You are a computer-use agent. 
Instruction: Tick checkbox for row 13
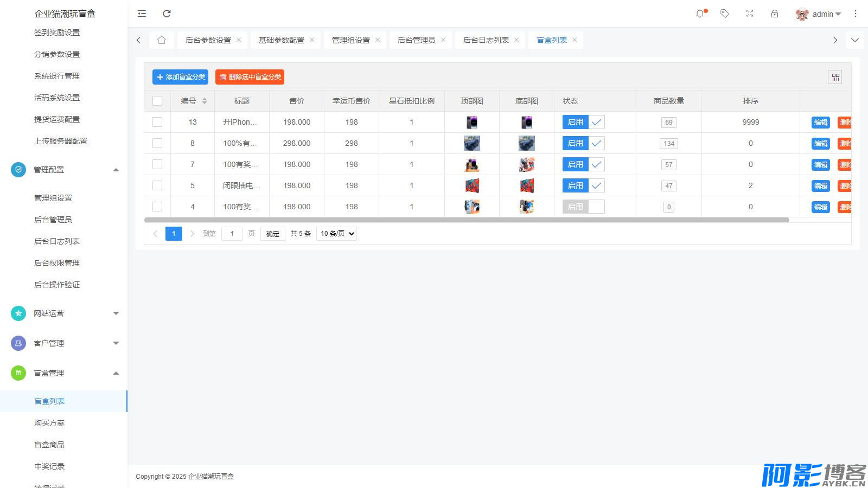tap(157, 122)
